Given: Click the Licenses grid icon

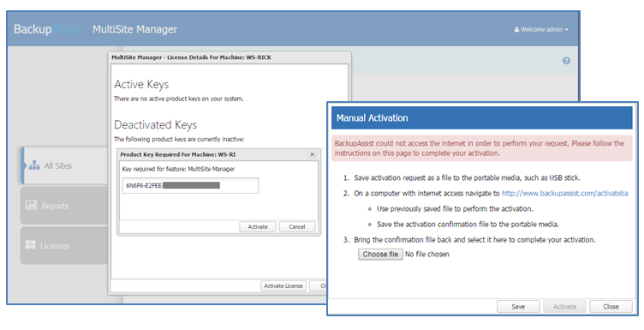Looking at the screenshot, I should tap(30, 245).
